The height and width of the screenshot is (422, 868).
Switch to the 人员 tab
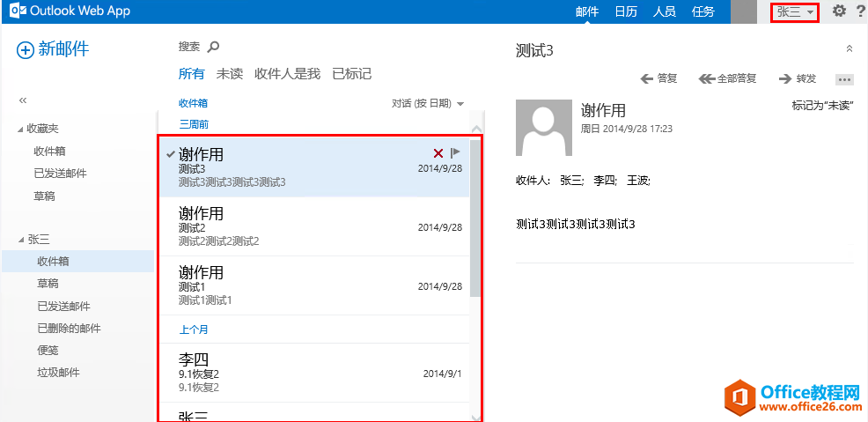click(665, 11)
